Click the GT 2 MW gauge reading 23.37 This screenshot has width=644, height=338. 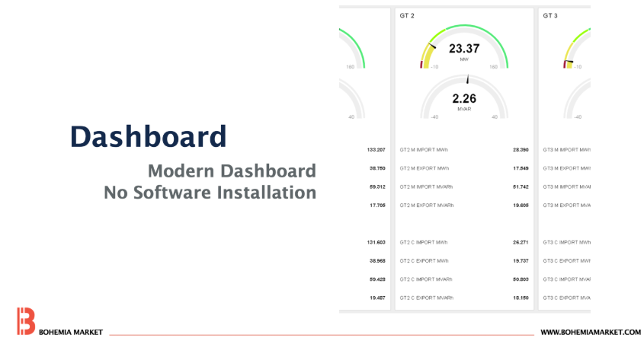(x=464, y=49)
